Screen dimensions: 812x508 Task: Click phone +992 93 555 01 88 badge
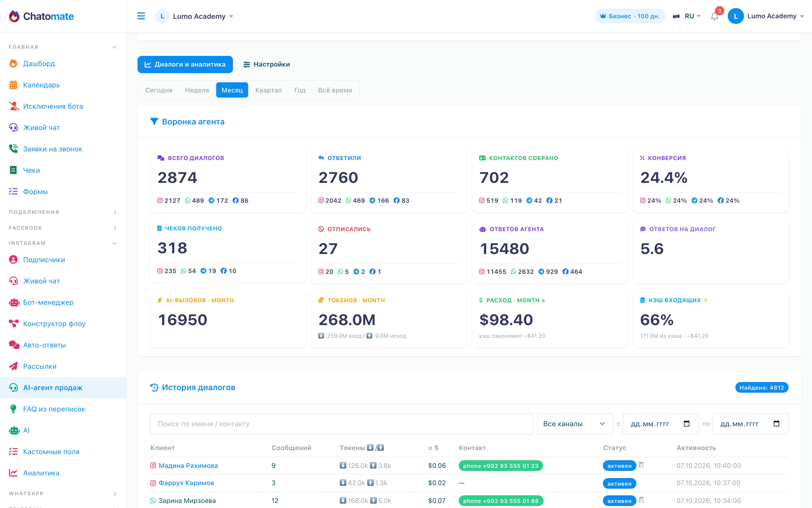[501, 501]
